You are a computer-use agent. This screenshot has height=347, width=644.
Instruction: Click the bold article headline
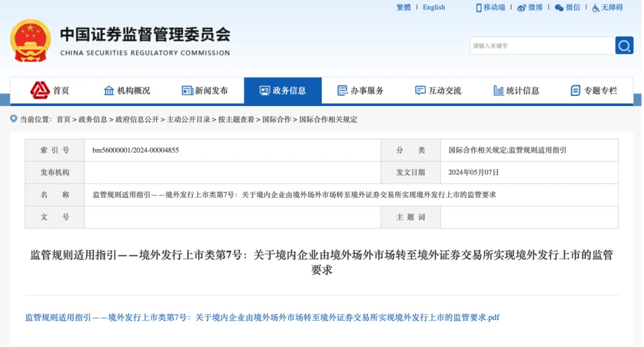click(323, 263)
